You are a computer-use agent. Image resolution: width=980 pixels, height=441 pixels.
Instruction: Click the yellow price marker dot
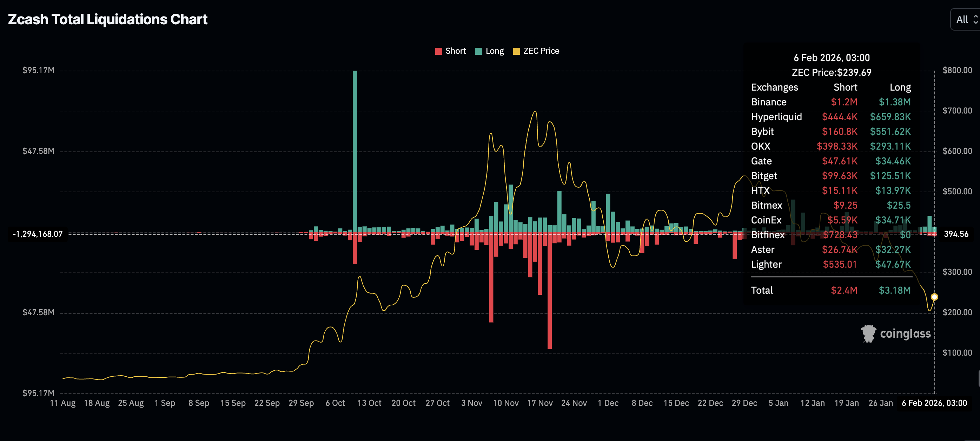(x=934, y=297)
